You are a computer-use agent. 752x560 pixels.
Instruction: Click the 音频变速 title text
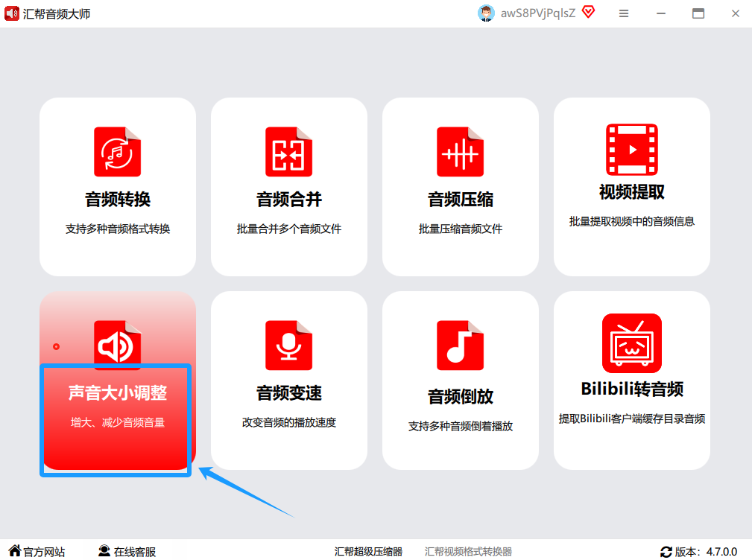[x=288, y=392]
